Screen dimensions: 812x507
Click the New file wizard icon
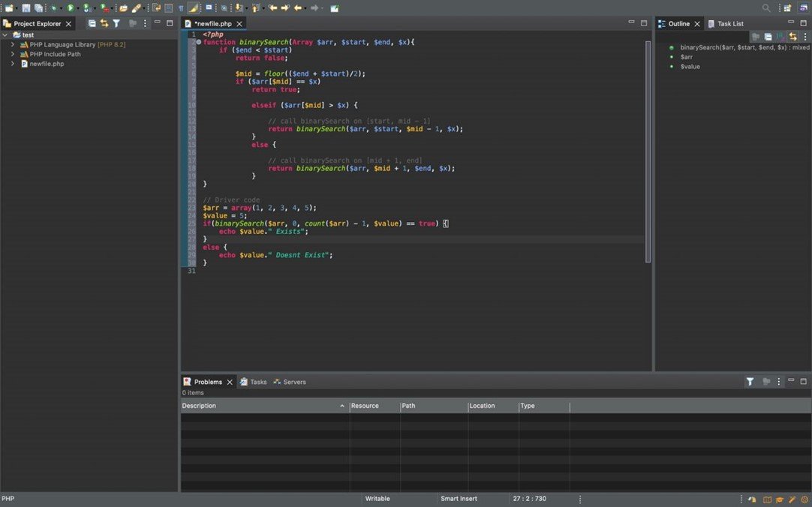[8, 7]
